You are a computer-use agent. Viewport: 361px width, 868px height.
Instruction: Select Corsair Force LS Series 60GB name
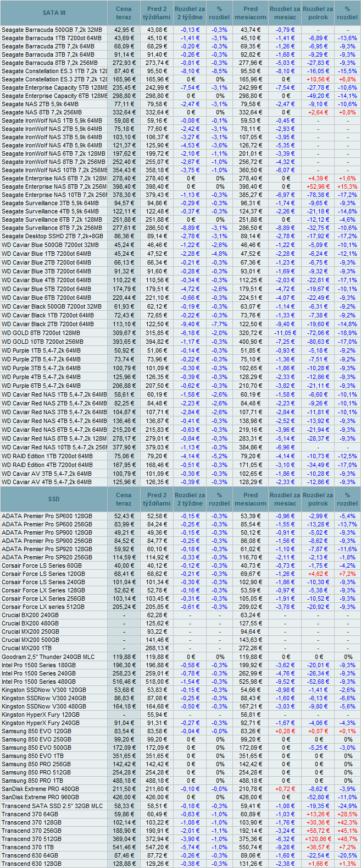click(42, 565)
